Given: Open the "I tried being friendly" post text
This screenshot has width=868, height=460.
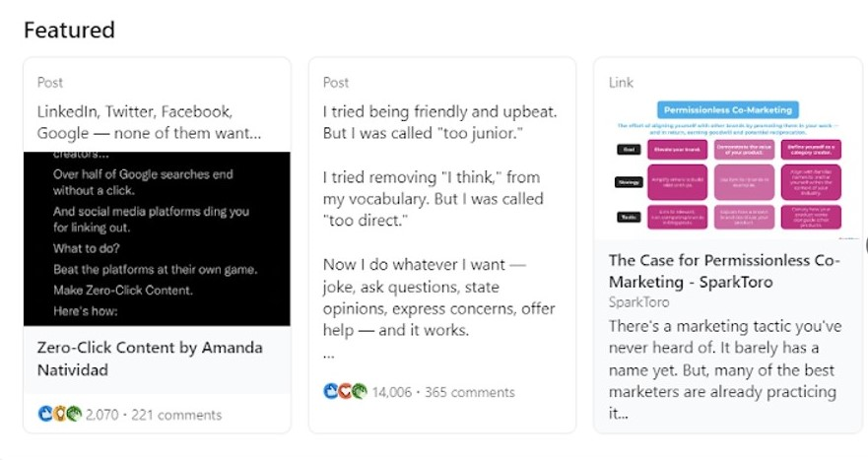Looking at the screenshot, I should 439,111.
